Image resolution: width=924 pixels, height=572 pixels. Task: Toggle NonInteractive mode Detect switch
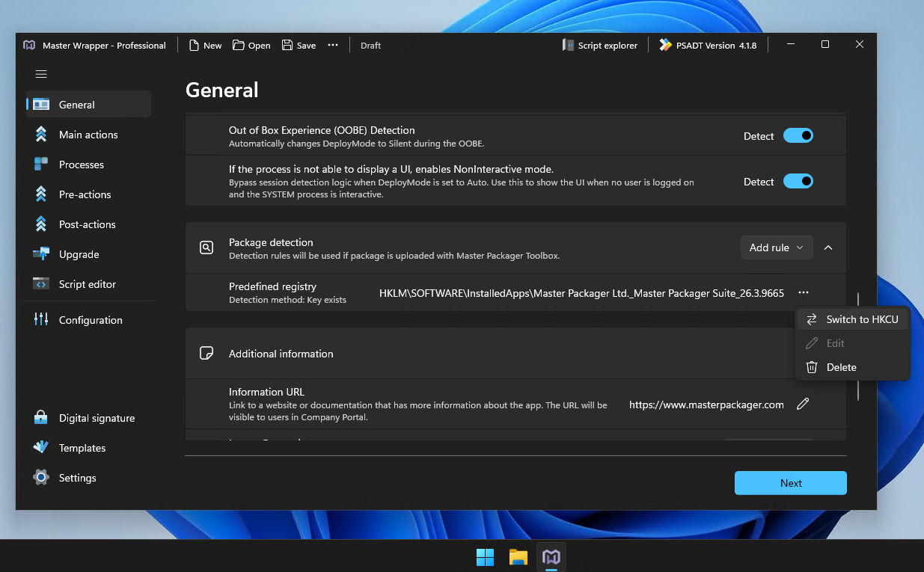[798, 181]
